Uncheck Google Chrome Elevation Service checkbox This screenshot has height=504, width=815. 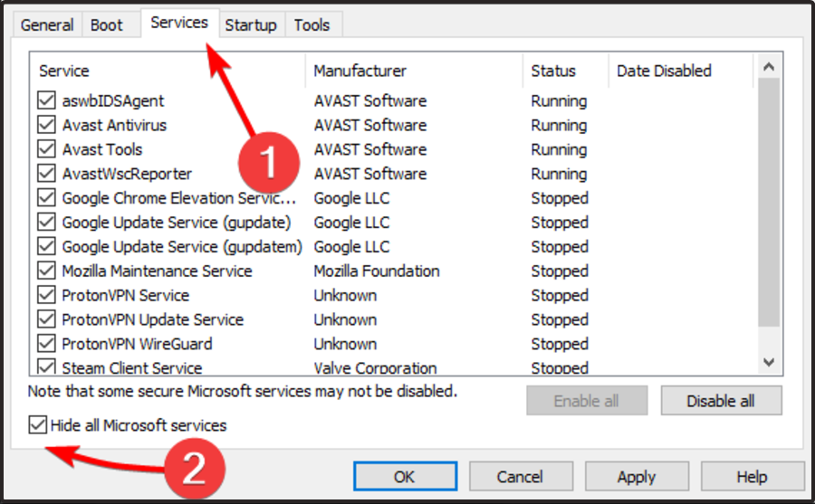coord(46,199)
